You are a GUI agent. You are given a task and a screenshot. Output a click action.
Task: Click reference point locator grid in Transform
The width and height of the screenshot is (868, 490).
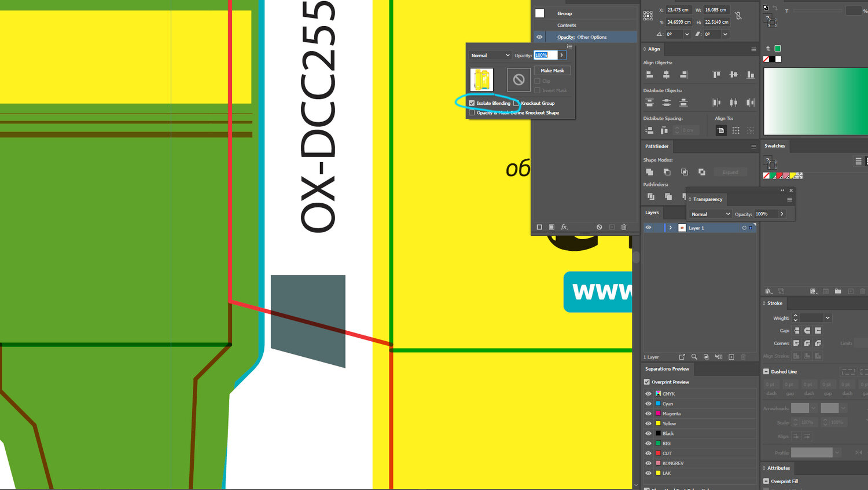(648, 16)
